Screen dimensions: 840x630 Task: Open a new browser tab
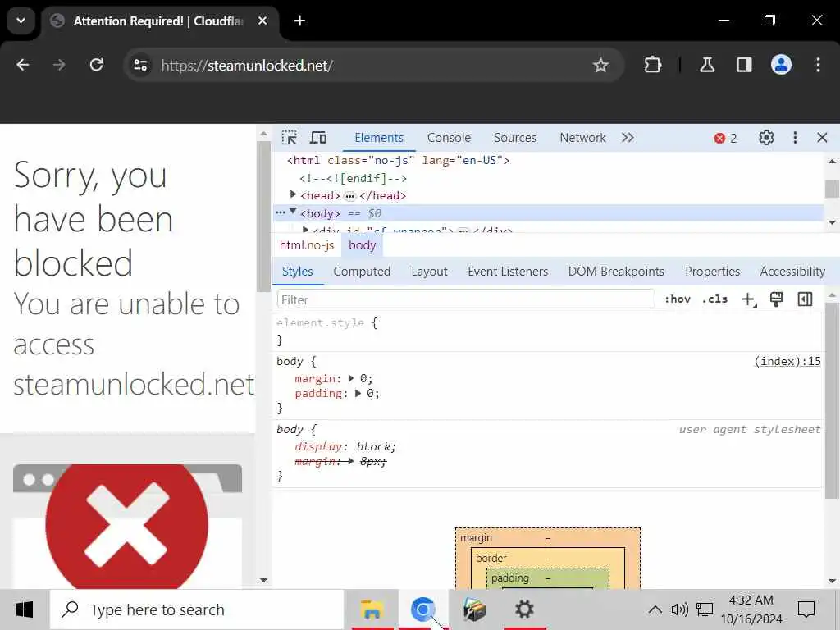point(300,21)
